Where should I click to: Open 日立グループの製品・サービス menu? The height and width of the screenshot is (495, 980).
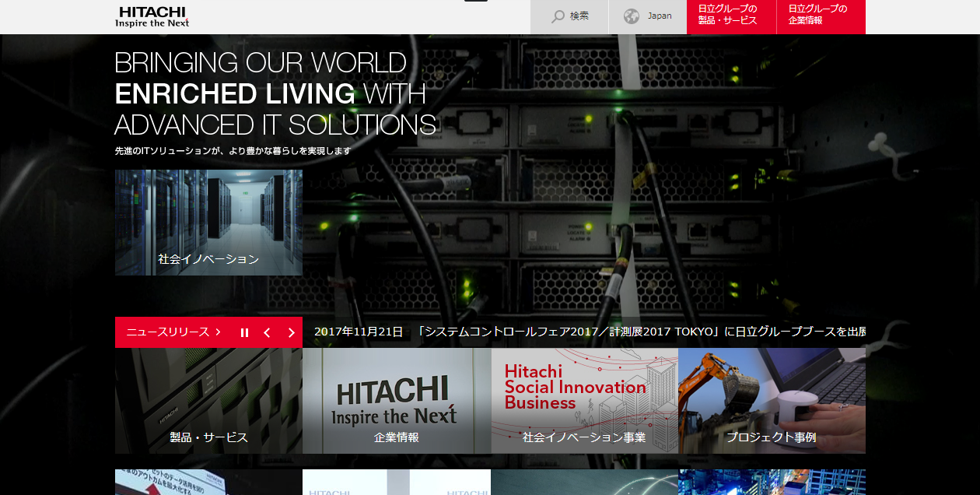coord(732,17)
